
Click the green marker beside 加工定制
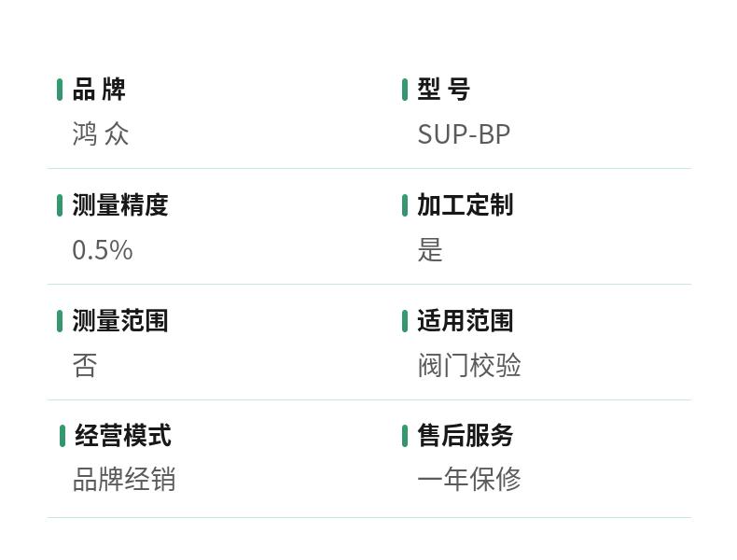[405, 205]
